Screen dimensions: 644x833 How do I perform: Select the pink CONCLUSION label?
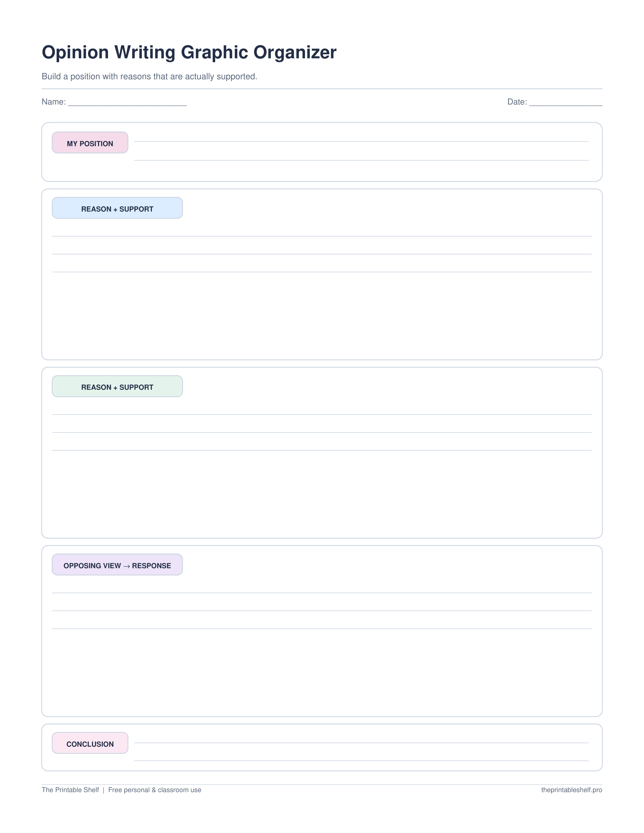point(90,743)
